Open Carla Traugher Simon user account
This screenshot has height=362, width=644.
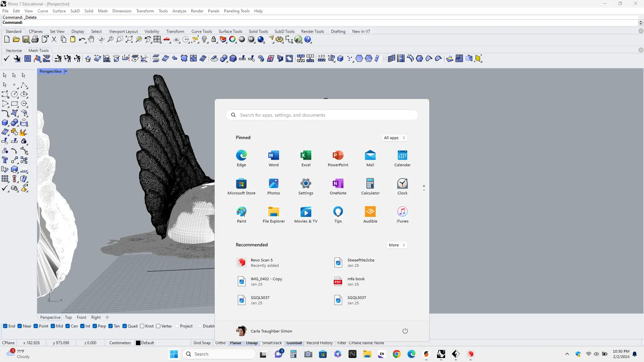pyautogui.click(x=264, y=331)
